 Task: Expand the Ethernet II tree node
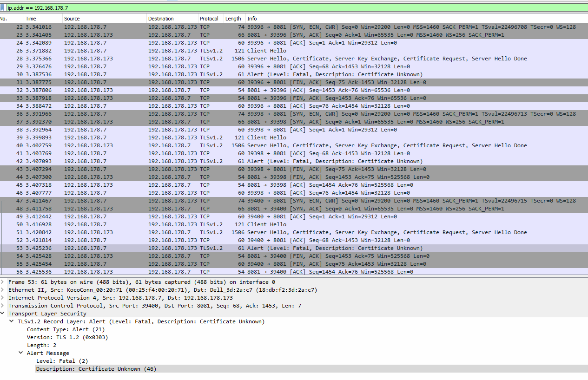tap(3, 290)
